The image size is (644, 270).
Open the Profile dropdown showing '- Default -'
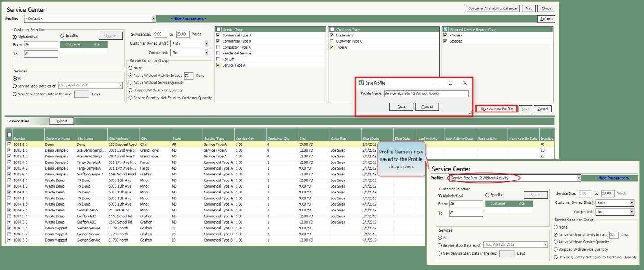point(153,19)
